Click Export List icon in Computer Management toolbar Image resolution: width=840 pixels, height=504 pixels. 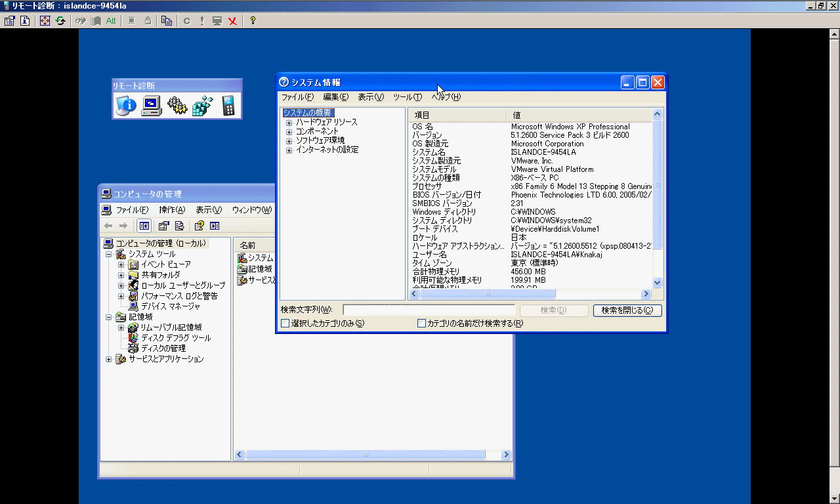[x=178, y=226]
